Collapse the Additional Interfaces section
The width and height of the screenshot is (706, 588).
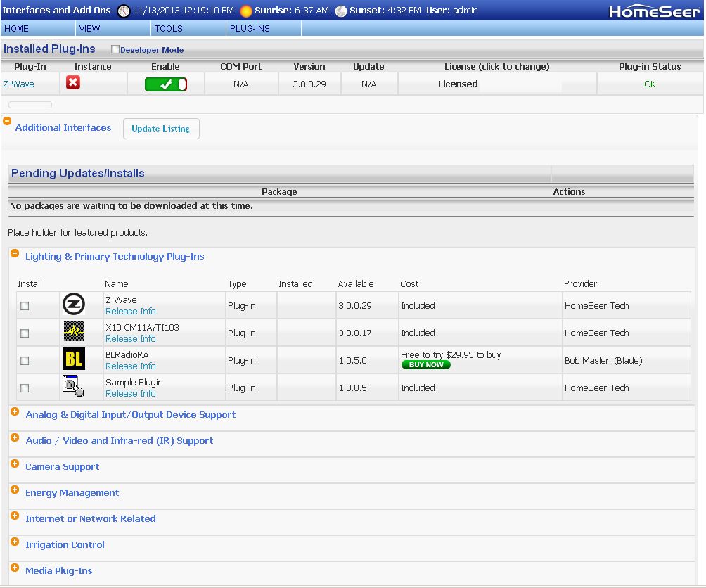(x=7, y=121)
